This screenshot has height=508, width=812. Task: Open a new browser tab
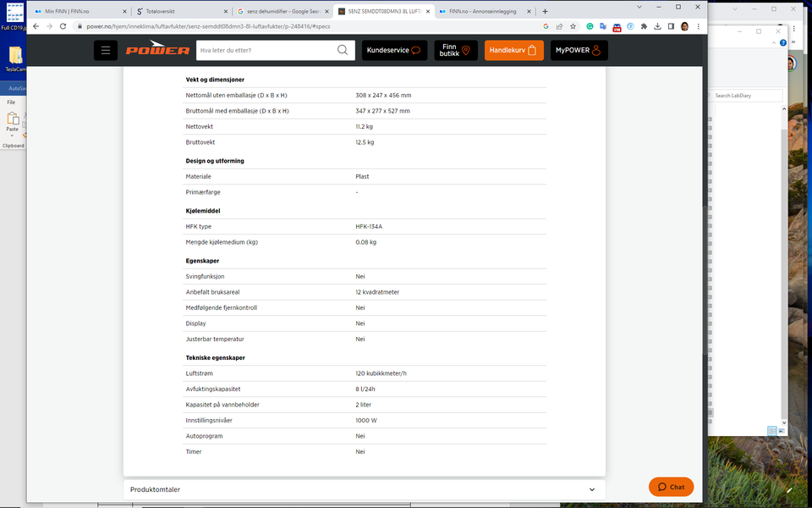pyautogui.click(x=545, y=11)
